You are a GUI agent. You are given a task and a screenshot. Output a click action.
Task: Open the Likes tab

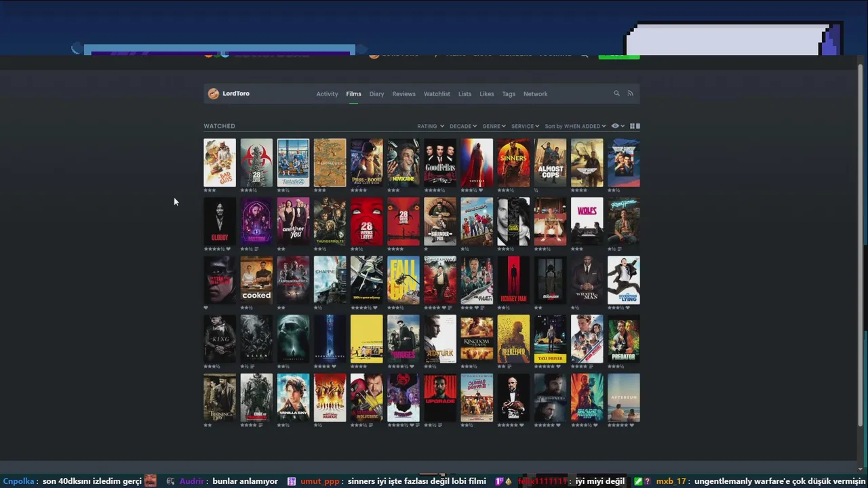point(487,94)
